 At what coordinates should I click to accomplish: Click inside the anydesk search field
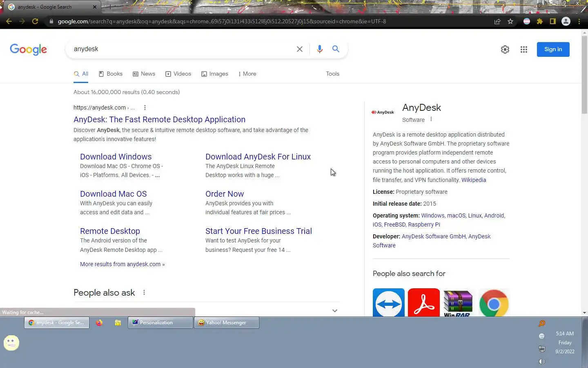[182, 49]
